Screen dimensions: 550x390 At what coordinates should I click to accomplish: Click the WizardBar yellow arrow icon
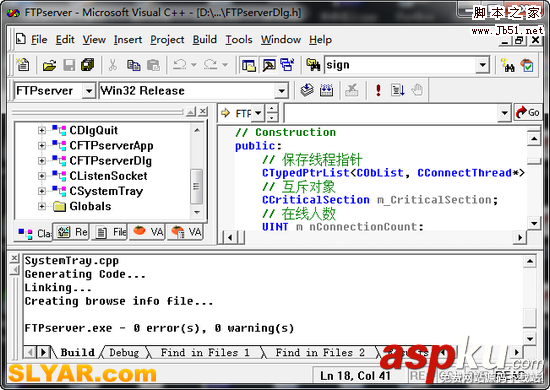click(x=226, y=113)
